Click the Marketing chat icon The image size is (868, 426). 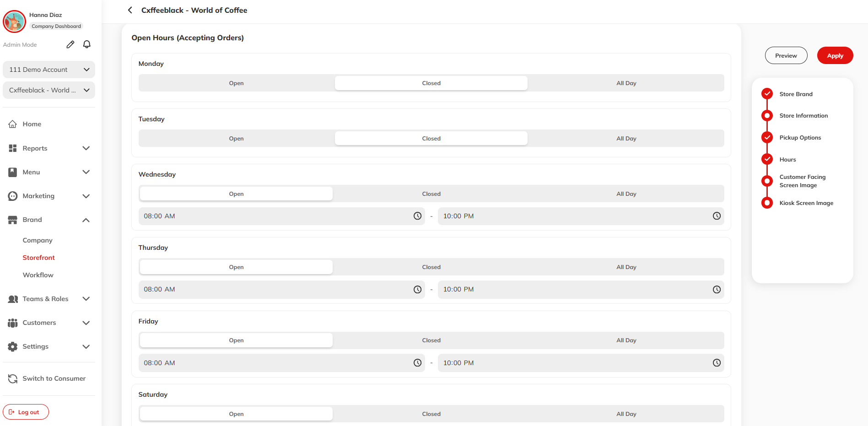coord(13,196)
